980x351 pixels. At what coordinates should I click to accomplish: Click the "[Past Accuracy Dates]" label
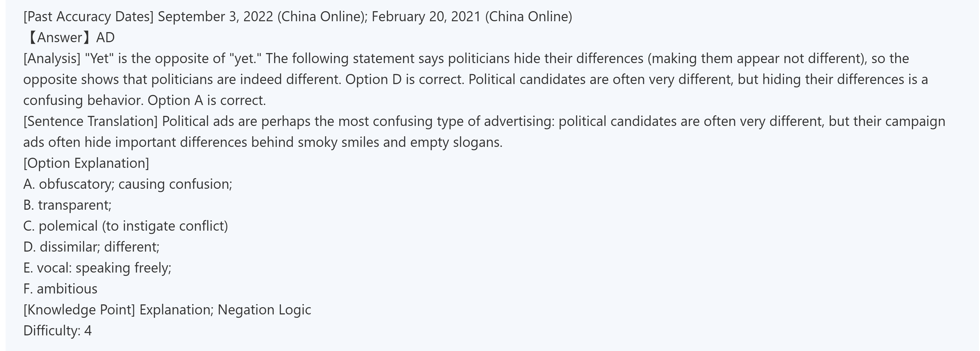88,17
